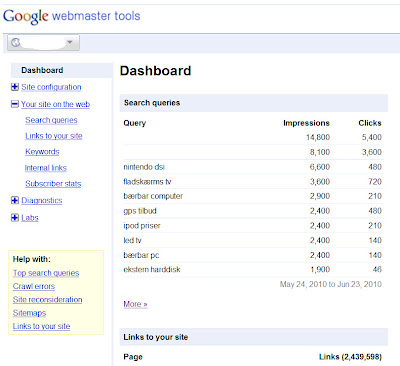Screen dimensions: 400x366
Task: Click the Impressions column header
Action: (306, 123)
